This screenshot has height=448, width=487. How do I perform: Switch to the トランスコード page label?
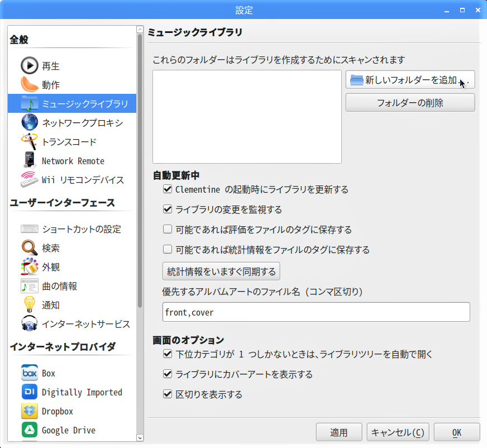(x=69, y=142)
